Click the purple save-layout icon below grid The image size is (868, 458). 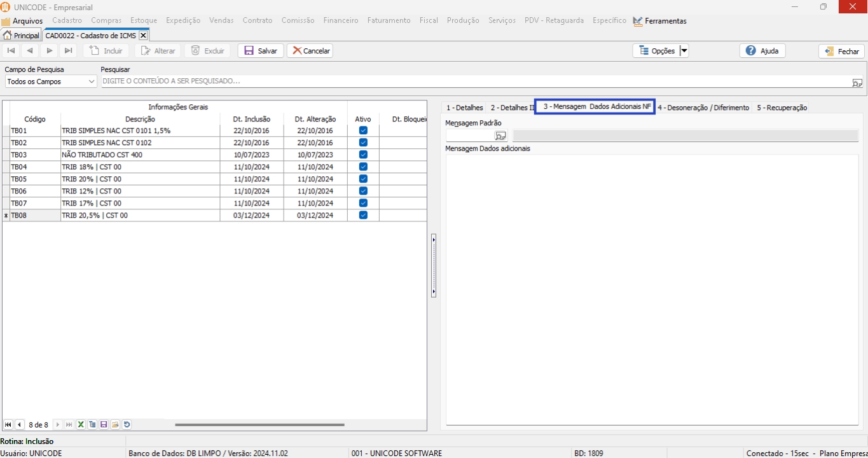[104, 425]
